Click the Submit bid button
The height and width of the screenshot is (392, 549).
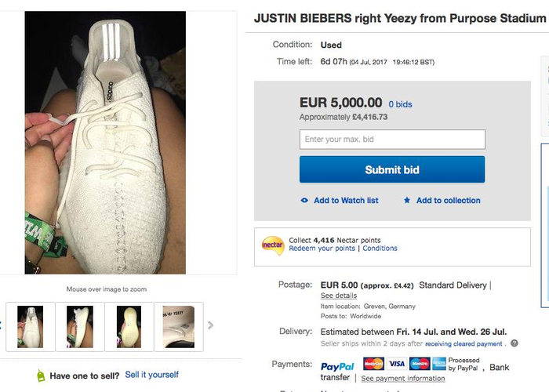[x=392, y=169]
